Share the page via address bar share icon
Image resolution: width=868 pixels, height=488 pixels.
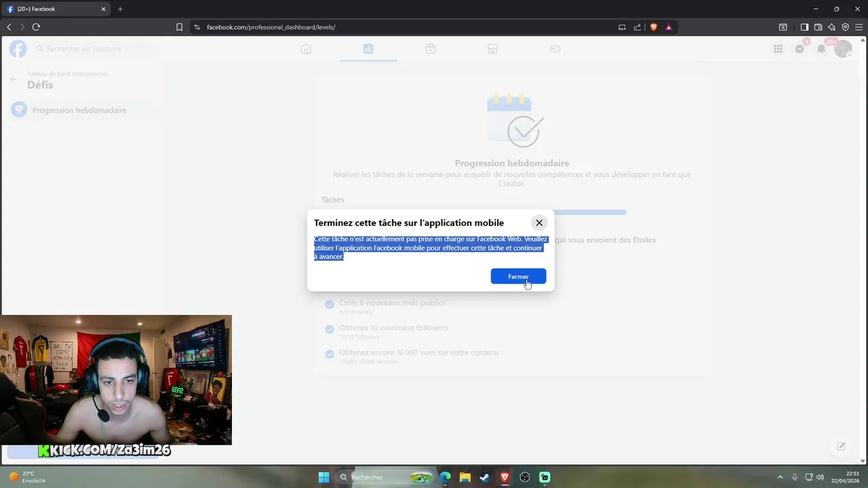[637, 27]
